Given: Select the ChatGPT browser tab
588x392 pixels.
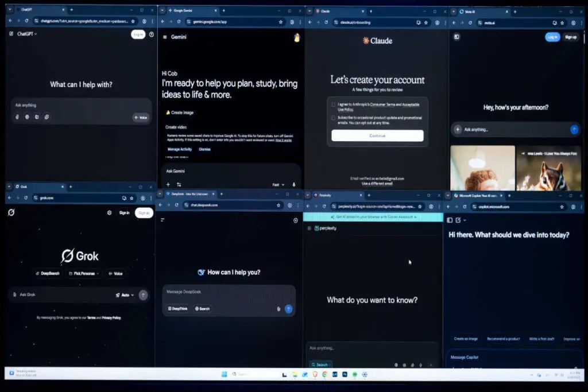Looking at the screenshot, I should click(x=40, y=9).
